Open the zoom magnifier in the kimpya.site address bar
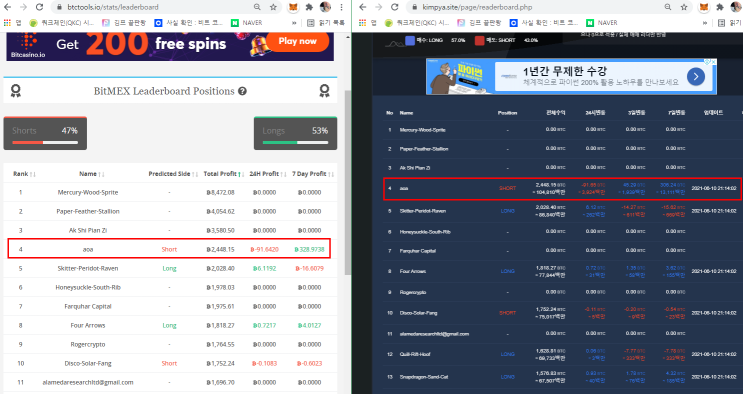This screenshot has height=394, width=743. click(668, 7)
